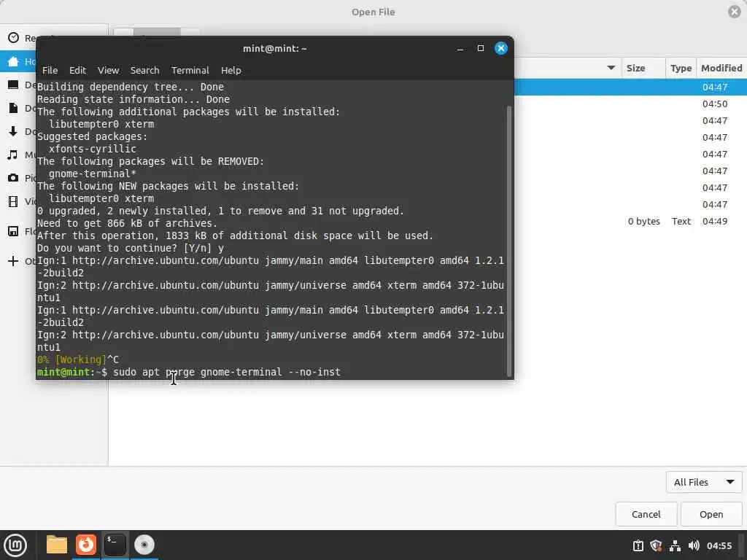Select the highlighted 04:47 file row
The width and height of the screenshot is (747, 560).
(x=630, y=87)
